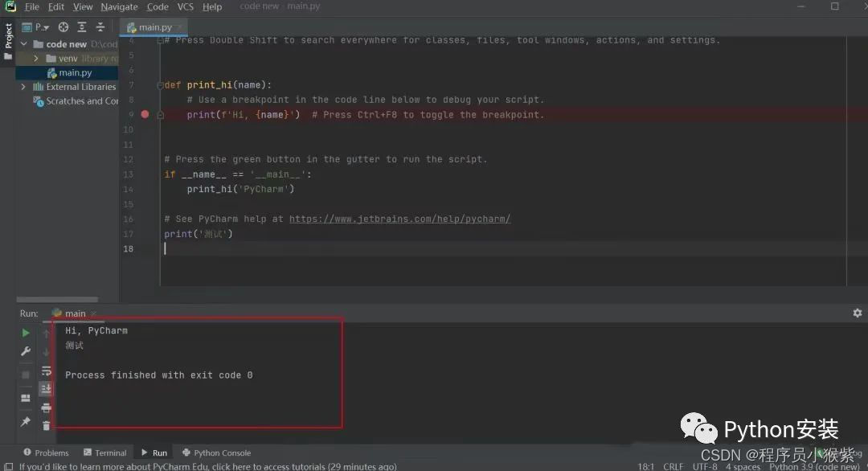Close the main.py editor tab
Viewport: 868px width, 471px height.
pyautogui.click(x=180, y=27)
